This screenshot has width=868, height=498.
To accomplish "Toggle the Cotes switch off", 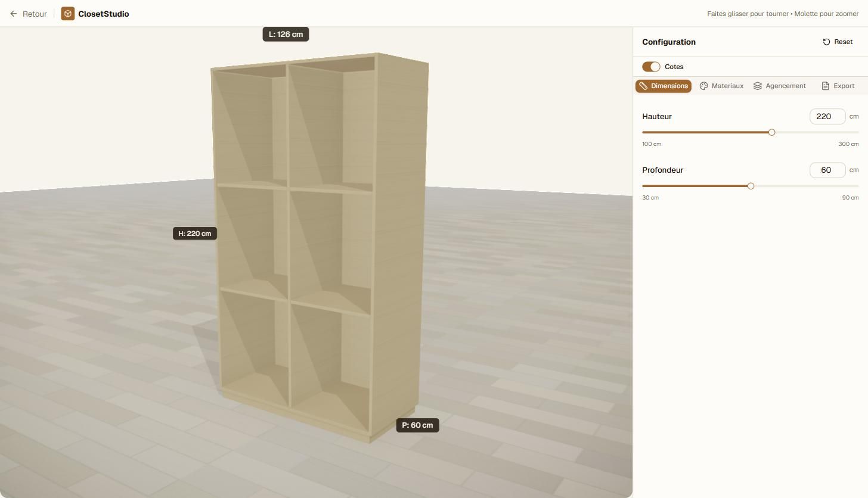I will 651,67.
